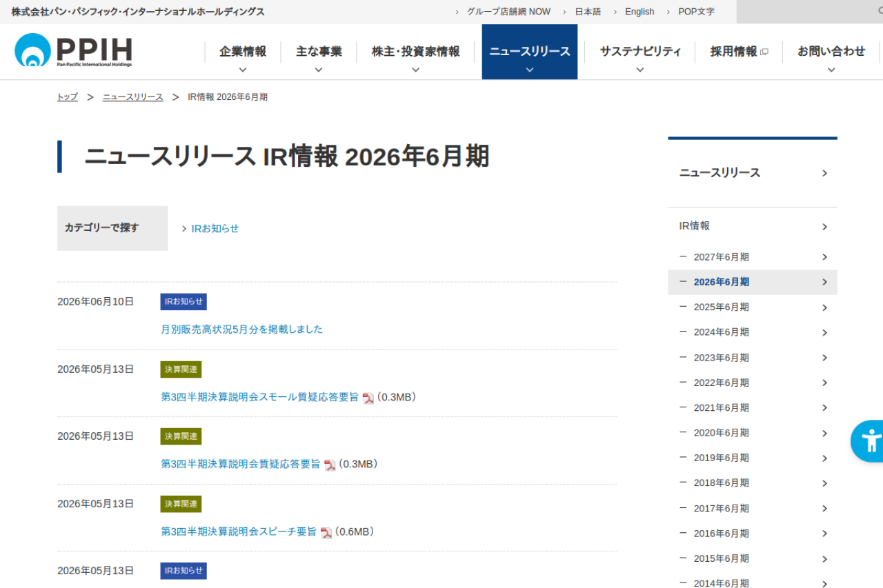Open 第3四半期決算説明会質疑応答要旨 link

coord(241,464)
